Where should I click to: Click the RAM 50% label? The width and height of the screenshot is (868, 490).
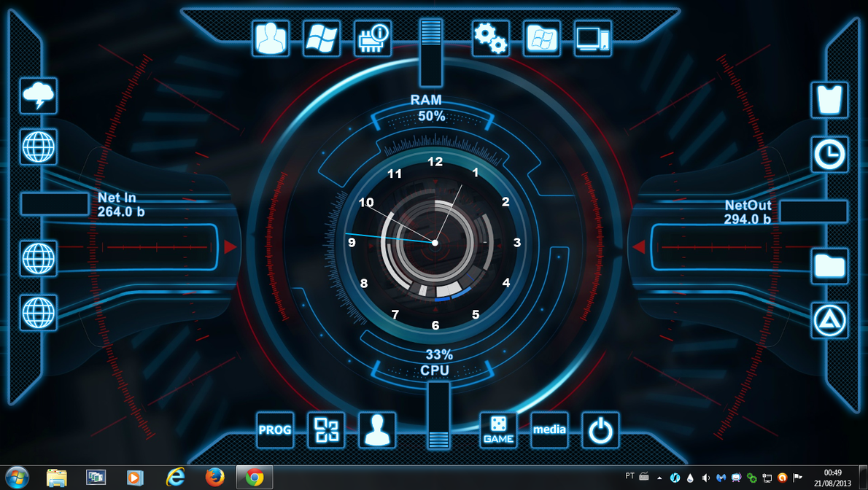[x=428, y=108]
